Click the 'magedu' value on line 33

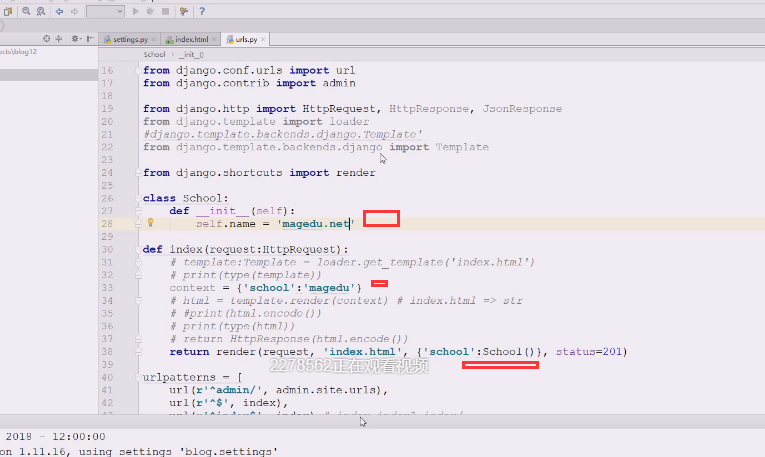pos(329,288)
